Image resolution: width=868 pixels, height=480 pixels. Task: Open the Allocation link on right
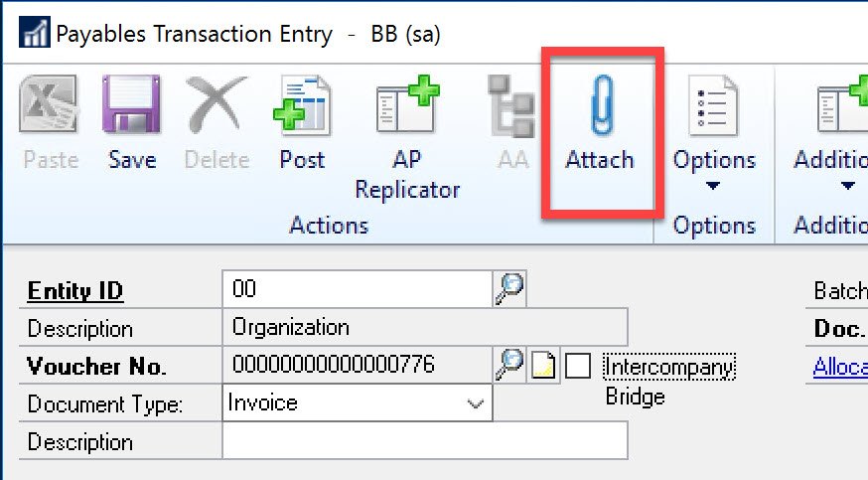click(840, 367)
